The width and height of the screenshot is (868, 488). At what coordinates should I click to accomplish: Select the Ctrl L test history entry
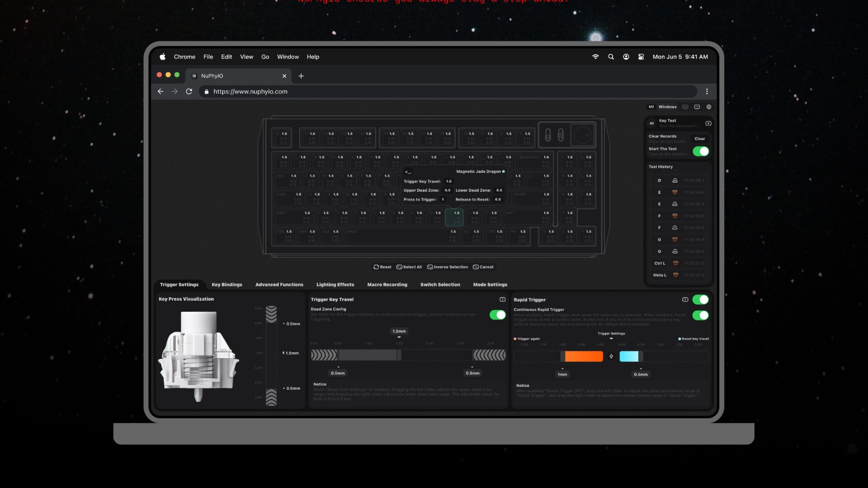[679, 263]
